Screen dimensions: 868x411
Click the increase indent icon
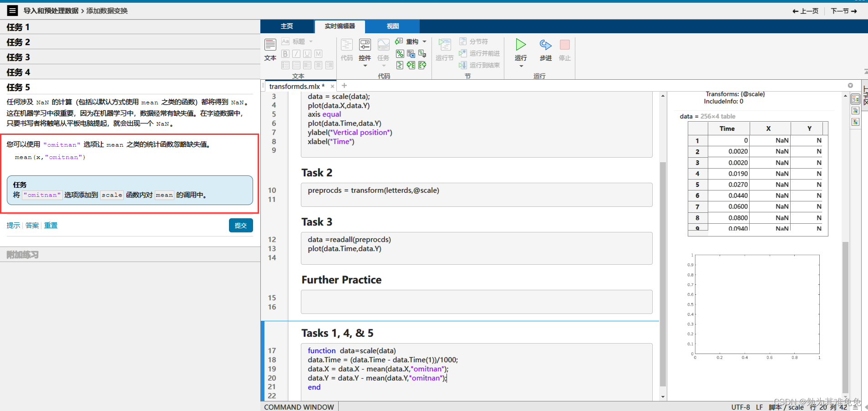(411, 65)
